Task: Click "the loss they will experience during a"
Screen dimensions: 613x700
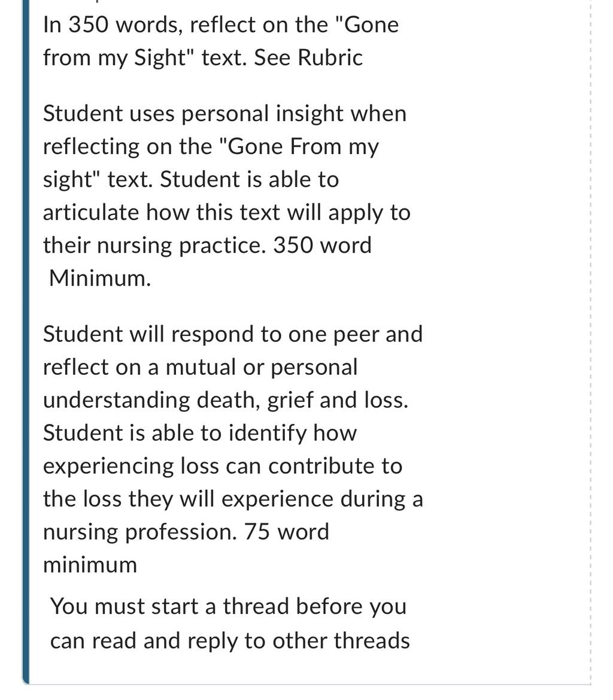Action: click(x=233, y=499)
